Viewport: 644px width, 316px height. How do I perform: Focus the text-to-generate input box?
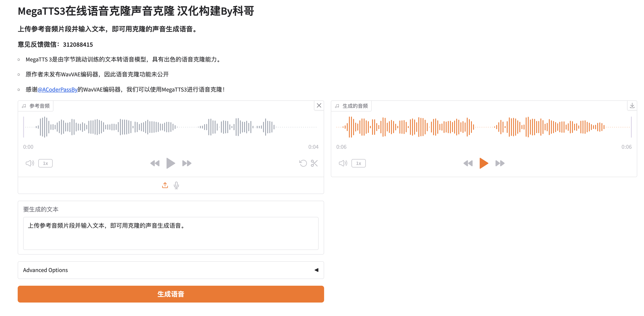(x=171, y=233)
